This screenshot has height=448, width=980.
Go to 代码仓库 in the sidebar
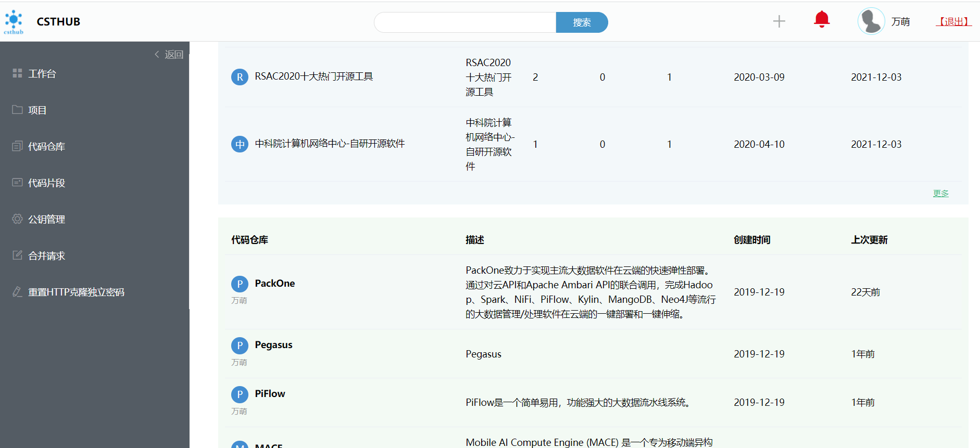[46, 147]
